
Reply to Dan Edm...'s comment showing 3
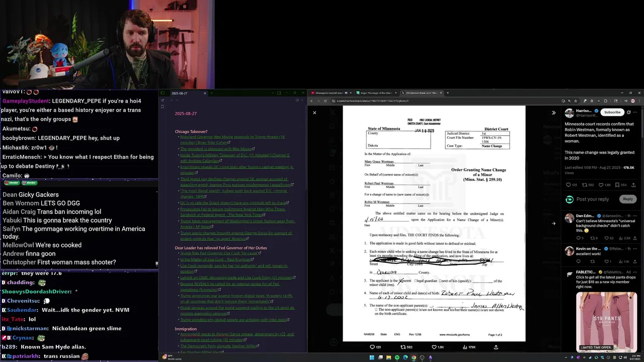tap(579, 238)
